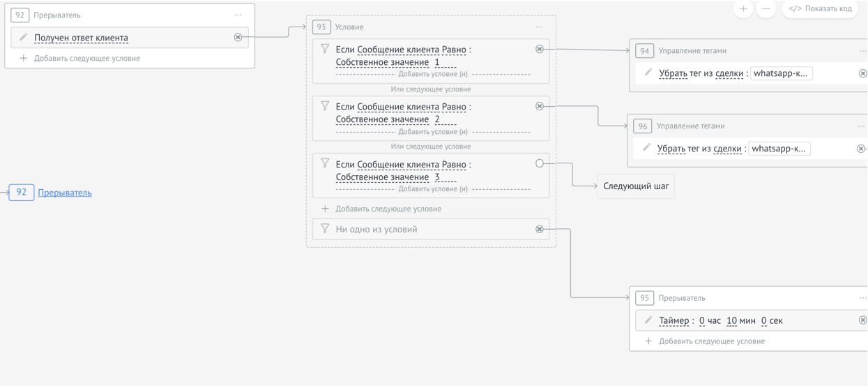The height and width of the screenshot is (386, 868).
Task: Click Следующий шаг button
Action: click(636, 186)
